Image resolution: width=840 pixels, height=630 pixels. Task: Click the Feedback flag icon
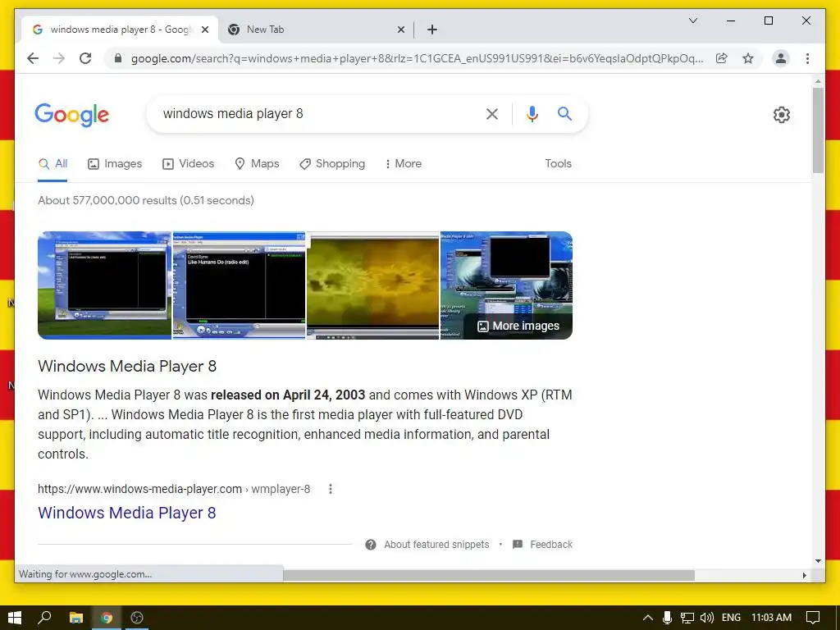click(518, 545)
